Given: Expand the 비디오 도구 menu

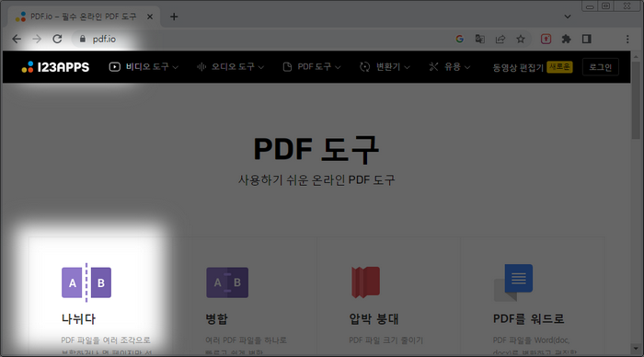Looking at the screenshot, I should click(144, 67).
